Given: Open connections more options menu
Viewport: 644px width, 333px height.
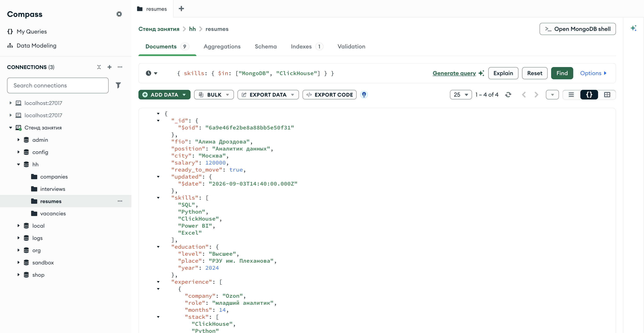Looking at the screenshot, I should point(120,67).
